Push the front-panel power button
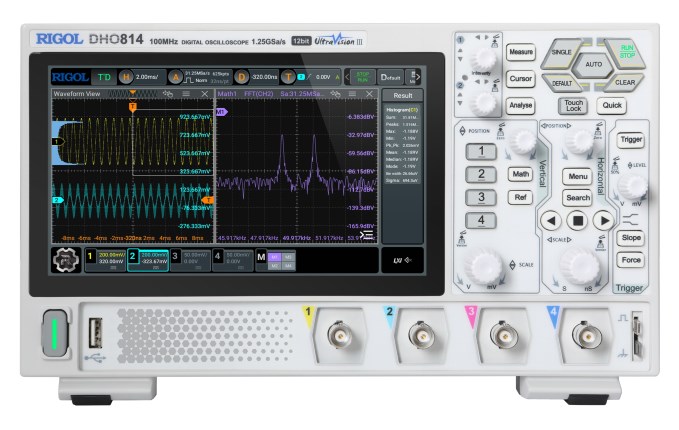This screenshot has height=430, width=679. (x=55, y=333)
